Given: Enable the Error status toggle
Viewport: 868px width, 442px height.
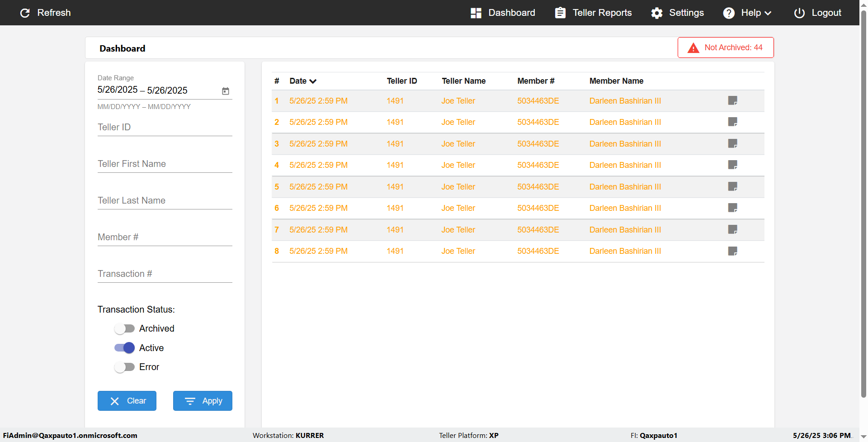Looking at the screenshot, I should (124, 367).
